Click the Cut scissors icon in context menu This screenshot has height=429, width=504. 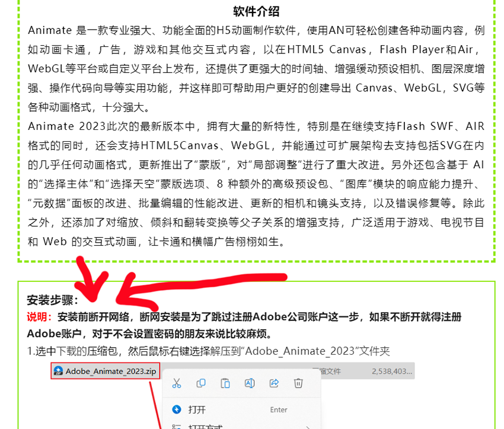[x=176, y=383]
